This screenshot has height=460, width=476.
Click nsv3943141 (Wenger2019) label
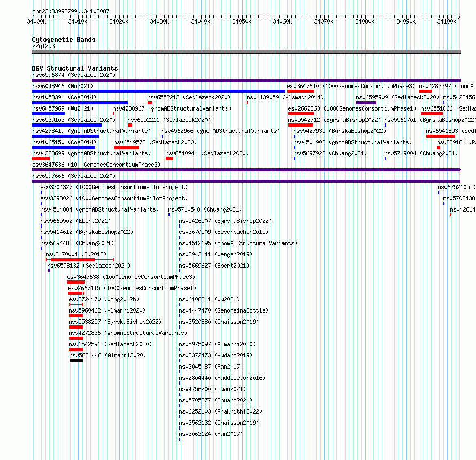[216, 254]
